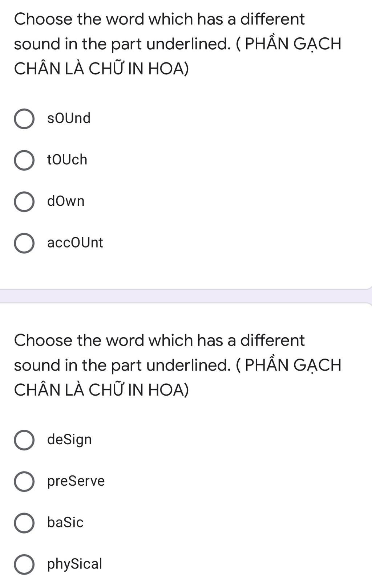The width and height of the screenshot is (372, 588).
Task: Click the 'sOUnd' answer label text
Action: [x=69, y=118]
